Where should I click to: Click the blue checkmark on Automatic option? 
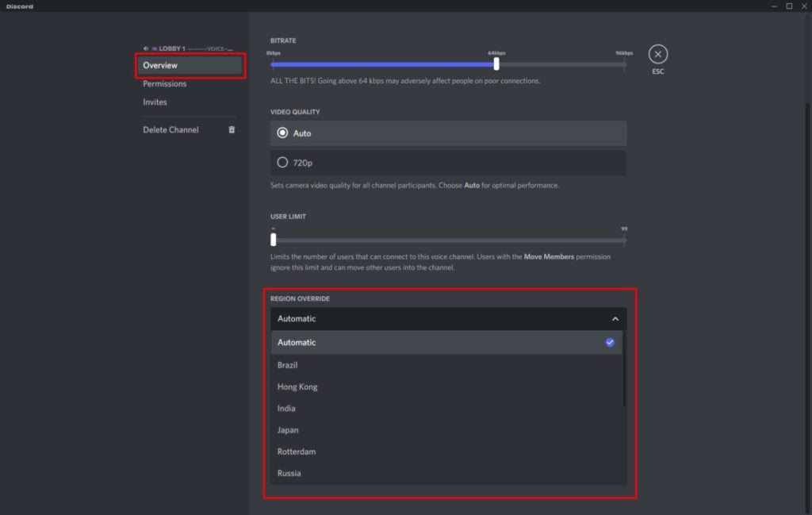[x=610, y=343]
